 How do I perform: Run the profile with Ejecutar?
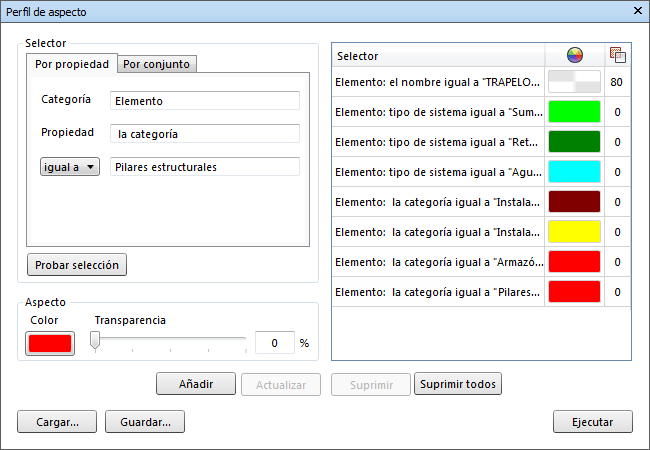coord(592,422)
